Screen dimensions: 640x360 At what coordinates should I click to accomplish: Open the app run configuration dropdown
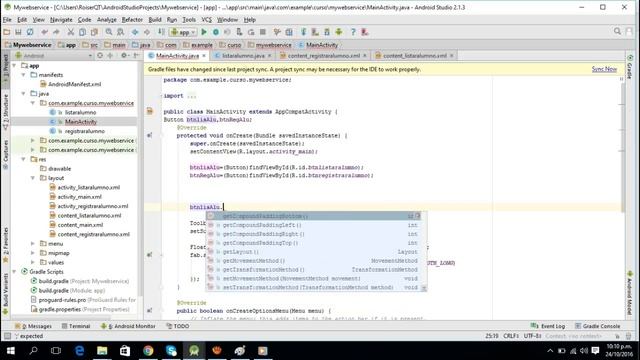coord(184,32)
